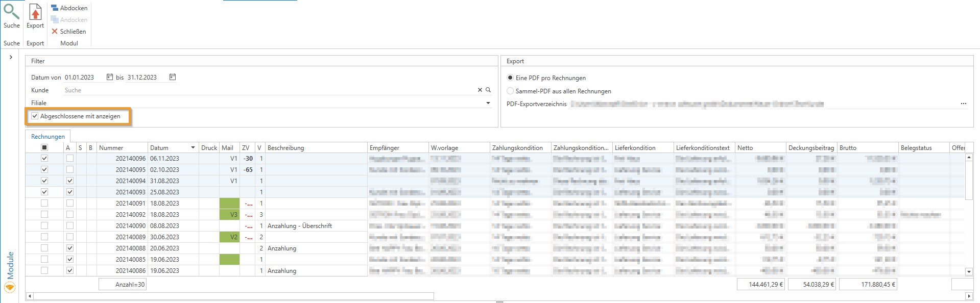
Task: Select Eine PDF pro Rechnungen option
Action: pyautogui.click(x=510, y=78)
